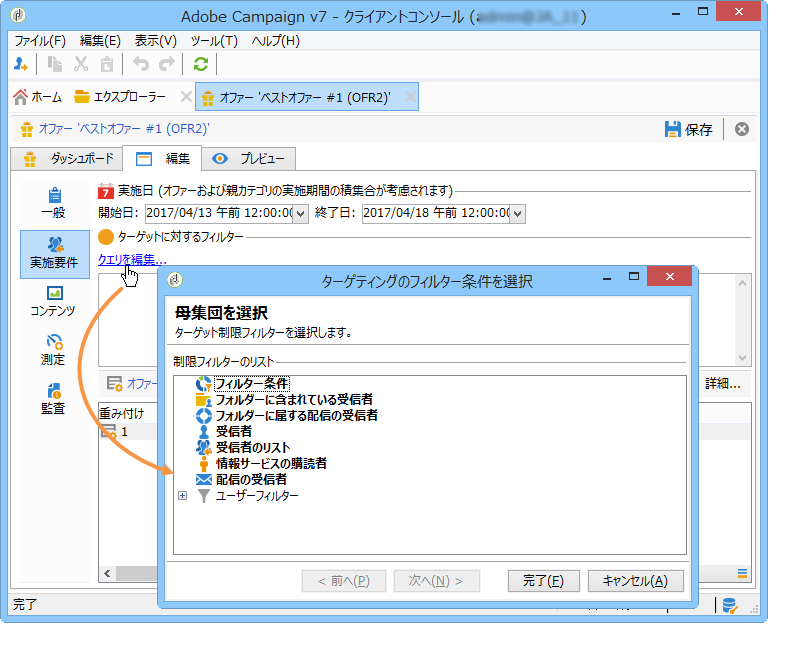Close the ターゲティングのフィルター条件を選択 dialog
786x649 pixels.
pyautogui.click(x=670, y=277)
